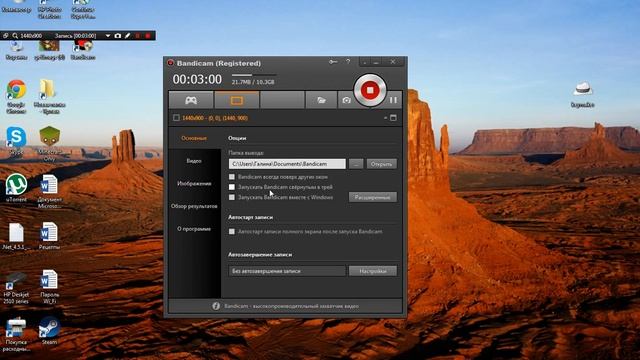Open the uTorrent desktop icon

point(16,188)
